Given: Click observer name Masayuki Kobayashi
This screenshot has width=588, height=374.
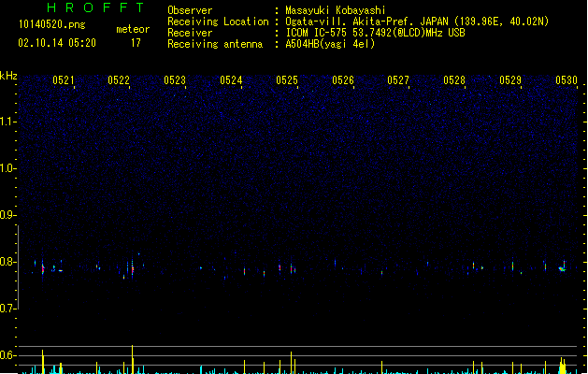Looking at the screenshot, I should point(336,10).
